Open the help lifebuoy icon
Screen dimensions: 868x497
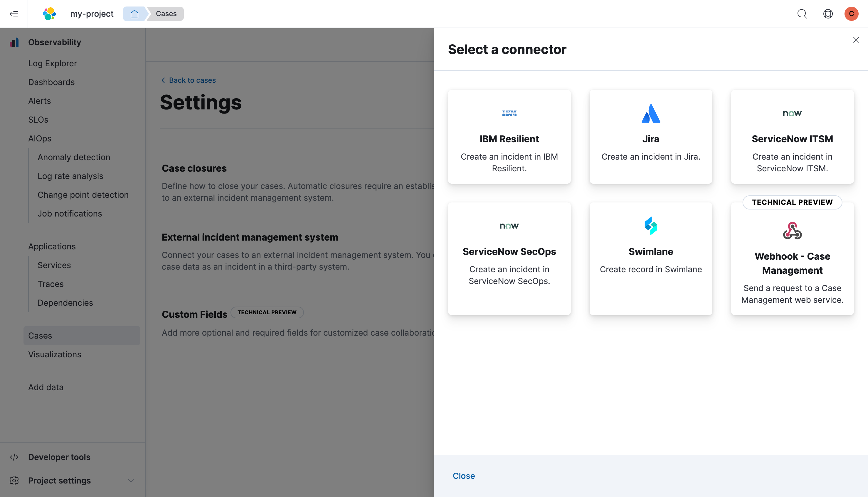click(828, 14)
